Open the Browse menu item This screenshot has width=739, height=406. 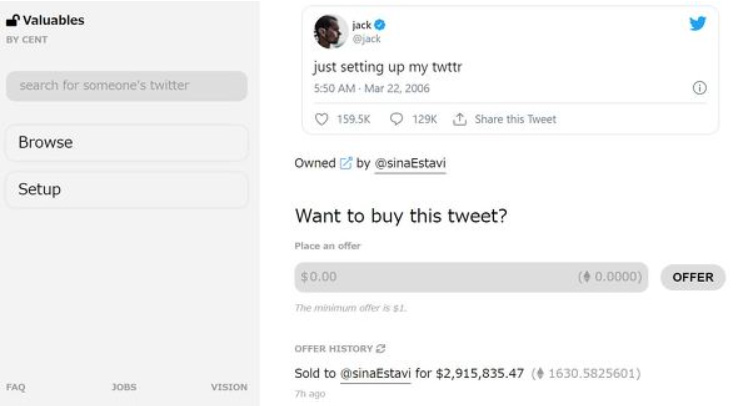126,142
